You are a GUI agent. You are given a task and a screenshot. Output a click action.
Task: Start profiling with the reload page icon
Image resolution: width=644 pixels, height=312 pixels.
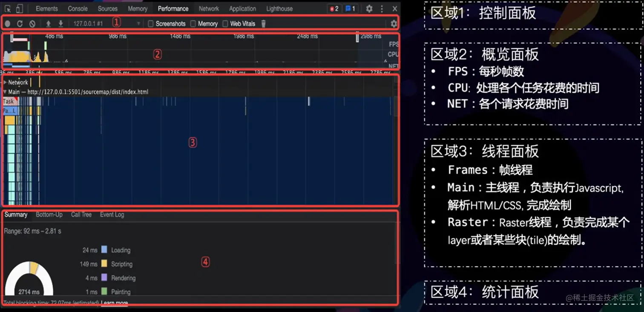pyautogui.click(x=20, y=24)
